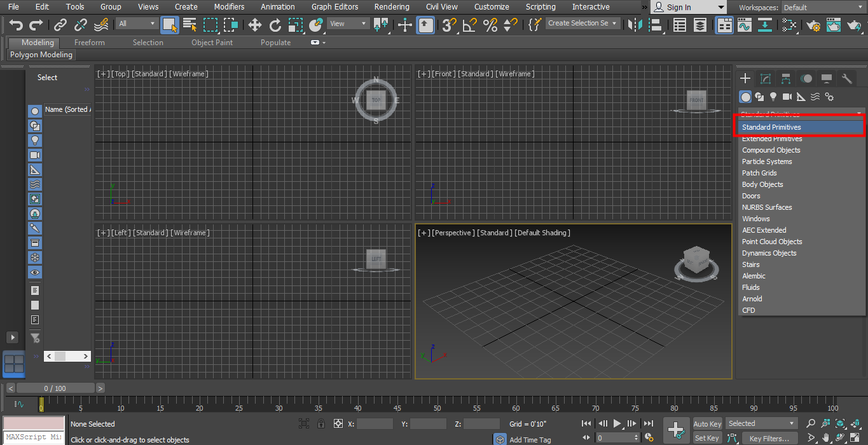Open the Hierarchy command panel
Viewport: 868px width, 445px height.
786,78
